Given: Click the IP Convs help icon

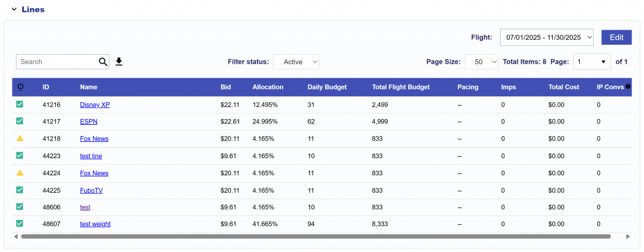Looking at the screenshot, I should 628,87.
